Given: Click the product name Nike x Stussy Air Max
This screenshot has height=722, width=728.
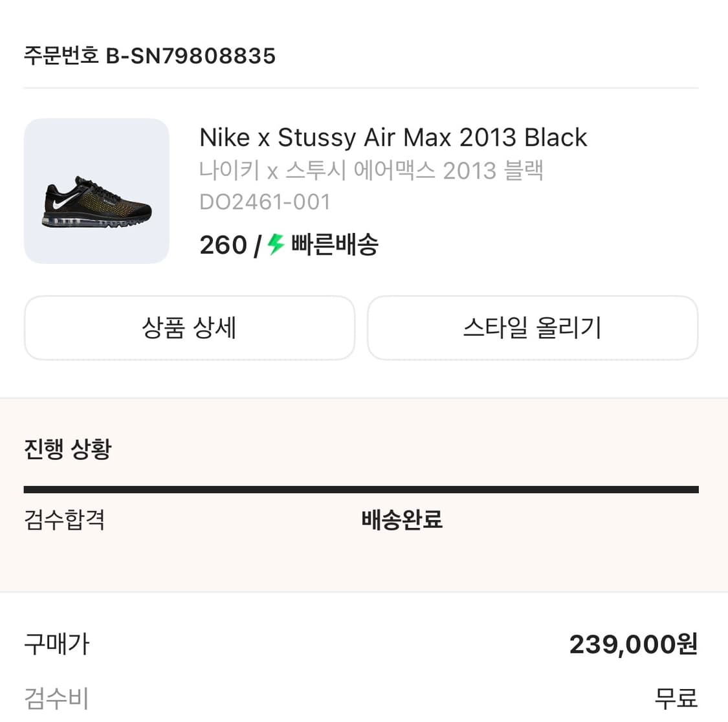Looking at the screenshot, I should (393, 137).
